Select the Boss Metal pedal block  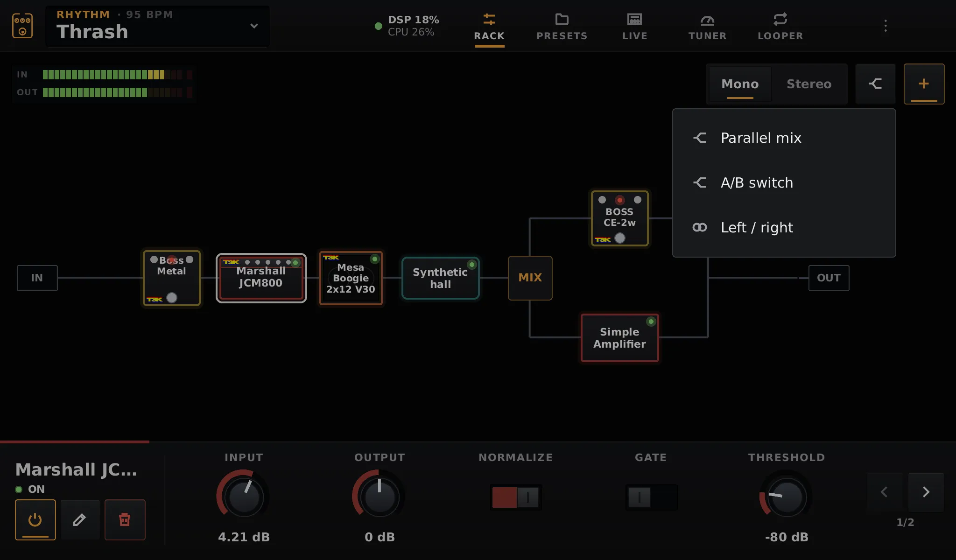pos(171,278)
